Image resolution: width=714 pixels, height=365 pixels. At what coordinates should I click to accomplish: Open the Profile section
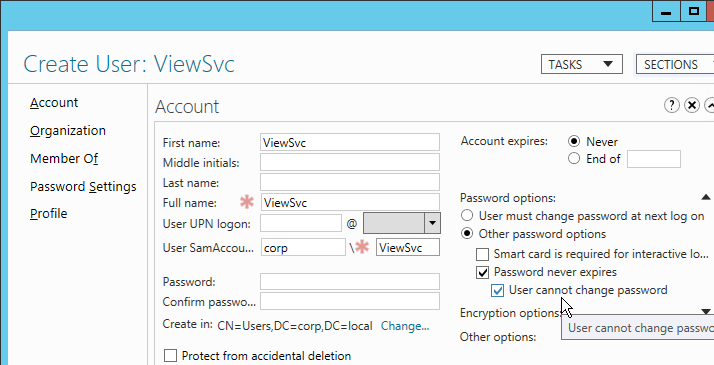tap(49, 213)
